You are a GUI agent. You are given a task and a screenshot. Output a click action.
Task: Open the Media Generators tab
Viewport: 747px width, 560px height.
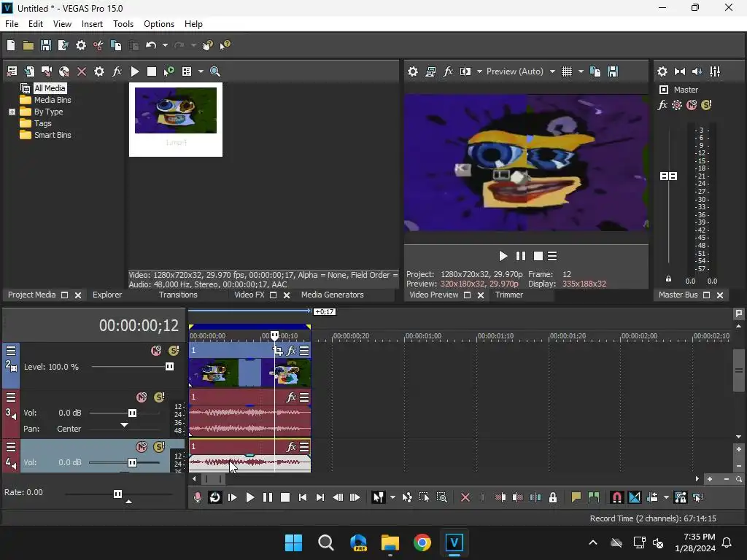[333, 295]
